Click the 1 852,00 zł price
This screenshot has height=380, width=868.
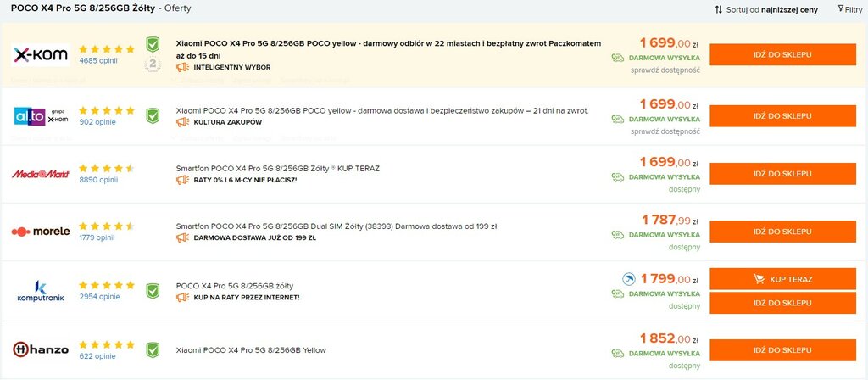point(670,338)
